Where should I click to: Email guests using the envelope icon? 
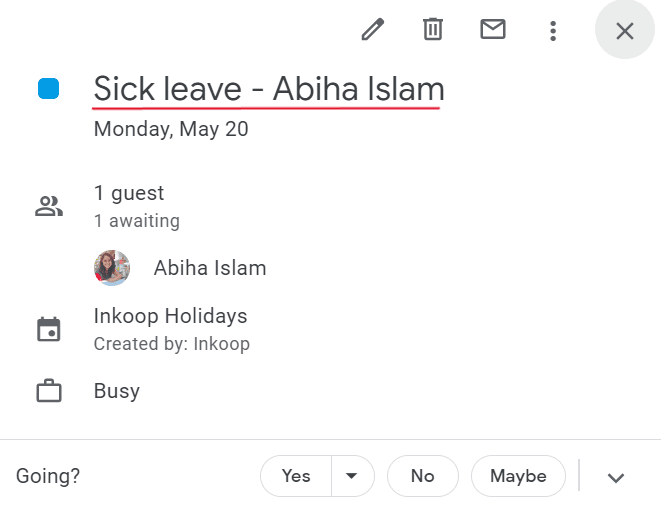493,30
